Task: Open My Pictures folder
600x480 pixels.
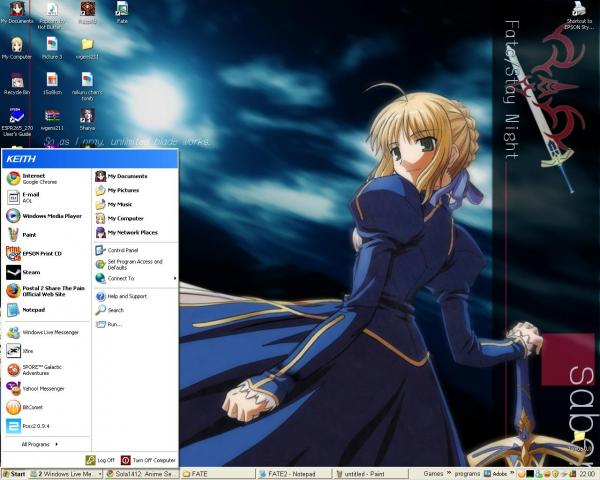Action: tap(135, 190)
